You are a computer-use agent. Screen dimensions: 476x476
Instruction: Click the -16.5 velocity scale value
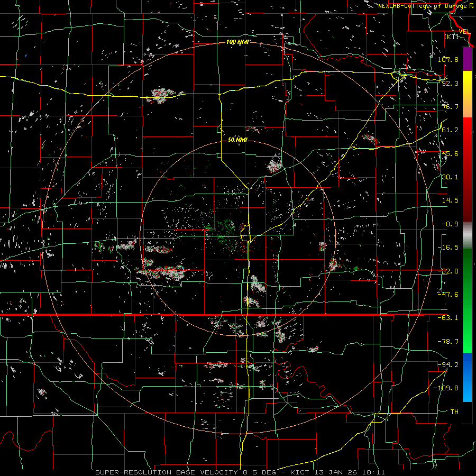coord(448,248)
